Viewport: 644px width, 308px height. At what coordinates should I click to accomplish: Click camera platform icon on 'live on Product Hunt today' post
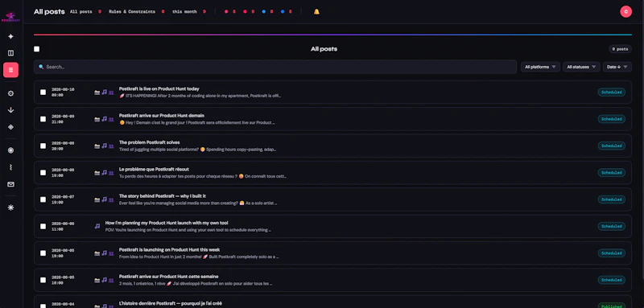click(97, 92)
